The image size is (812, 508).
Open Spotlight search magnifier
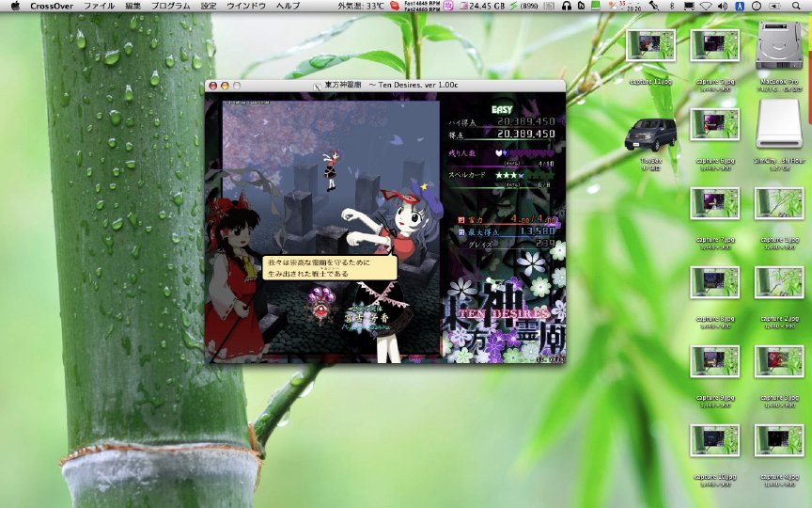pos(796,6)
